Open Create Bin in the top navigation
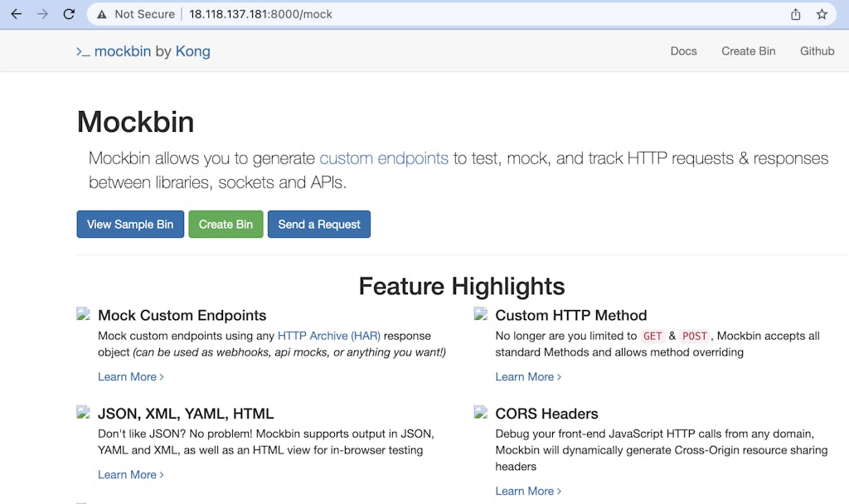Screen dimensions: 849x504 748,51
